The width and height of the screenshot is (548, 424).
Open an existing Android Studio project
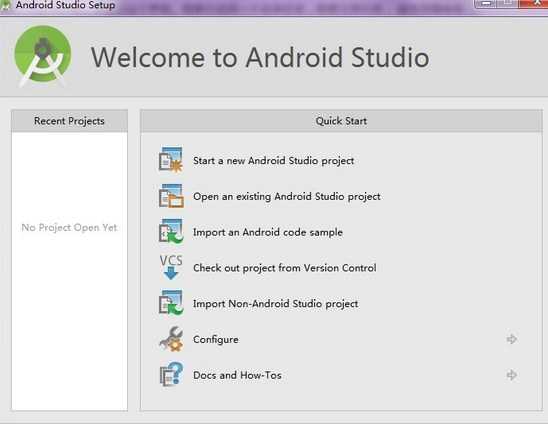[x=287, y=196]
